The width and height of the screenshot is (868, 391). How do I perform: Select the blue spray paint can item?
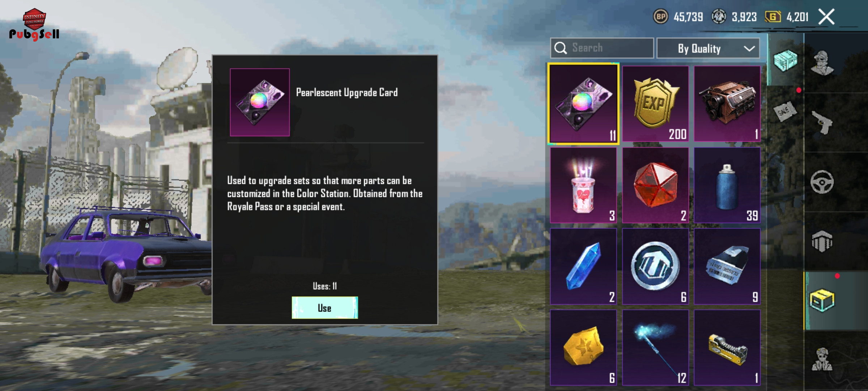(x=727, y=185)
